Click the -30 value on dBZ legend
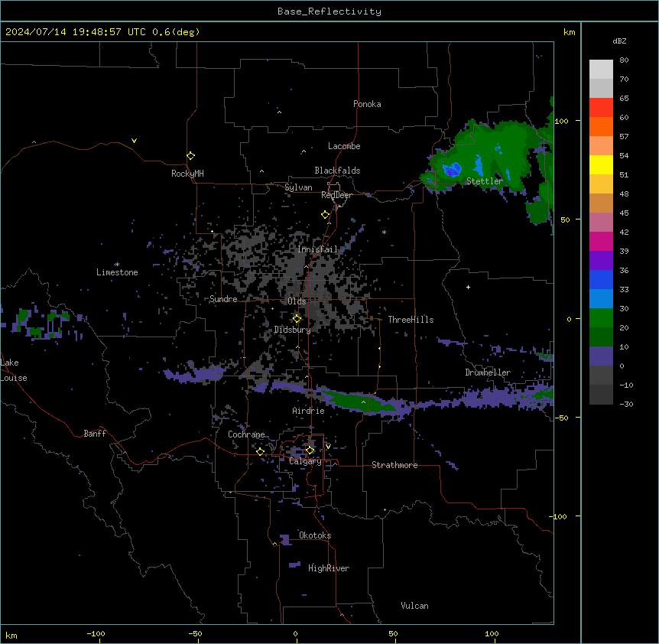 626,404
